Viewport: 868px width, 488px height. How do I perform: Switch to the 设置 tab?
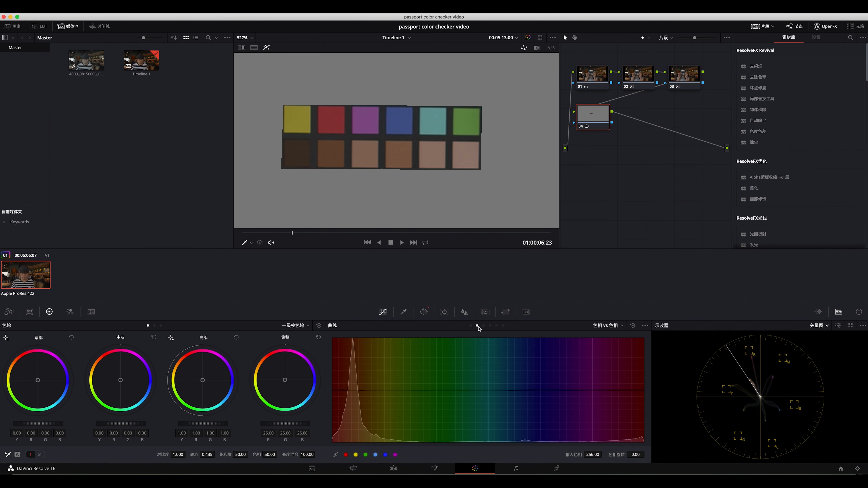click(x=816, y=37)
